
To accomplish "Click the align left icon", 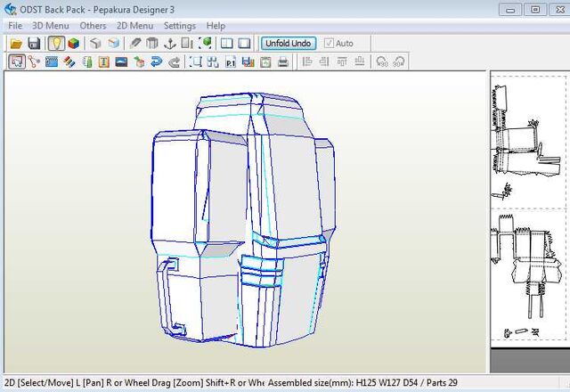I will coord(307,61).
